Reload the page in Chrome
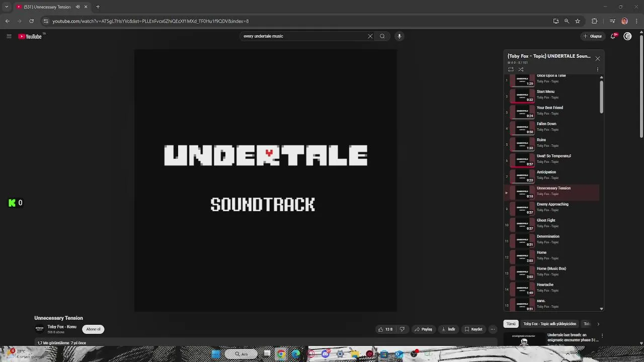The height and width of the screenshot is (362, 644). pyautogui.click(x=31, y=21)
